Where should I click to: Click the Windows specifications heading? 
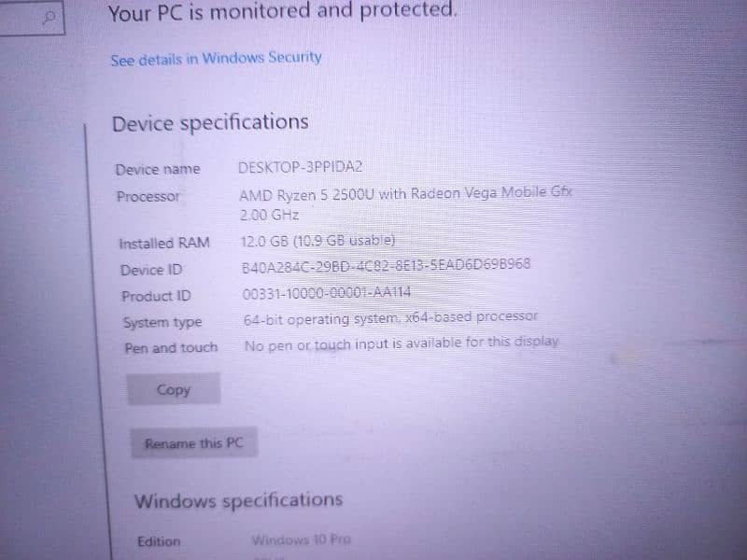tap(239, 500)
